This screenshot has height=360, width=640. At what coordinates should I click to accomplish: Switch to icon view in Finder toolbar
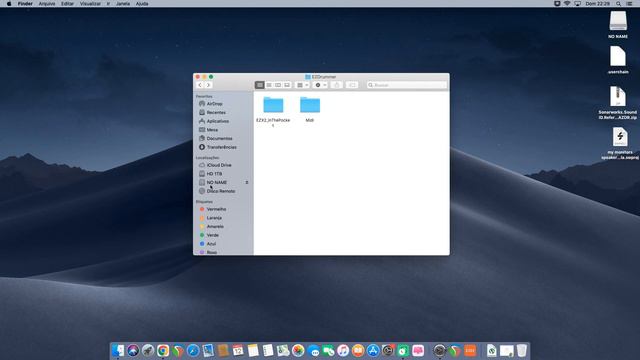click(x=260, y=85)
